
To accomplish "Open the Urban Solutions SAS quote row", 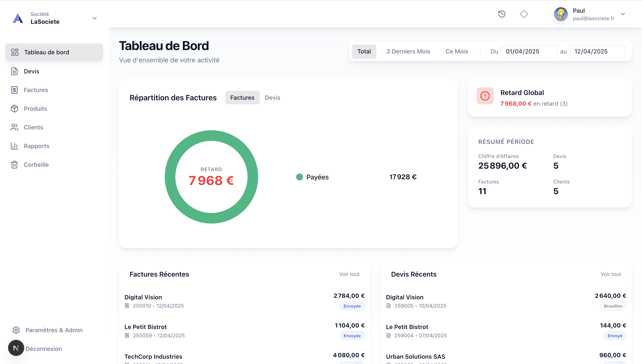I will pos(506,357).
